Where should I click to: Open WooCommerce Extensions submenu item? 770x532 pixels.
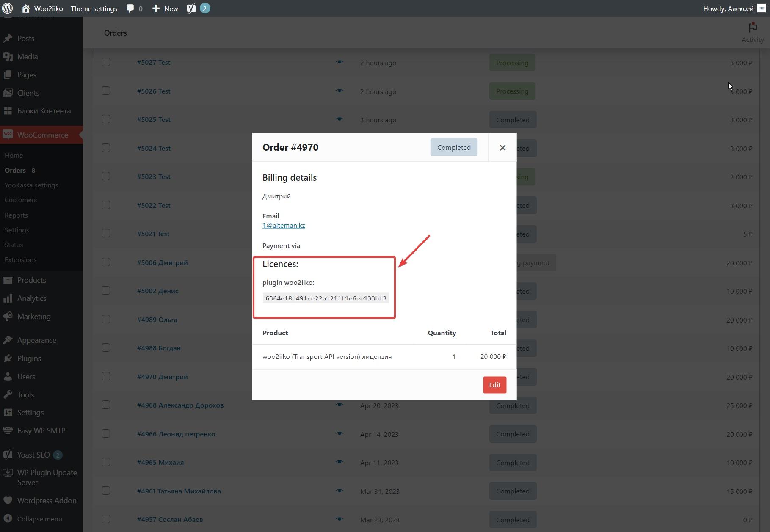pyautogui.click(x=21, y=259)
